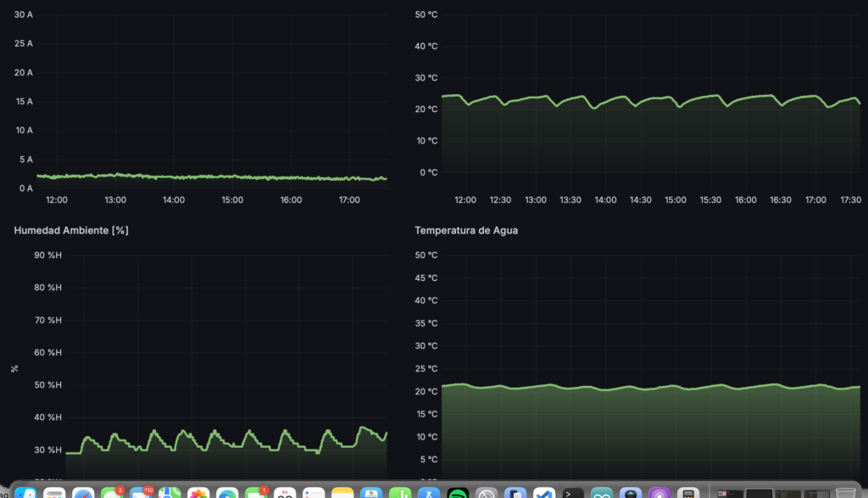Open FaceTime with 1 notification badge
The height and width of the screenshot is (498, 868).
point(256,492)
